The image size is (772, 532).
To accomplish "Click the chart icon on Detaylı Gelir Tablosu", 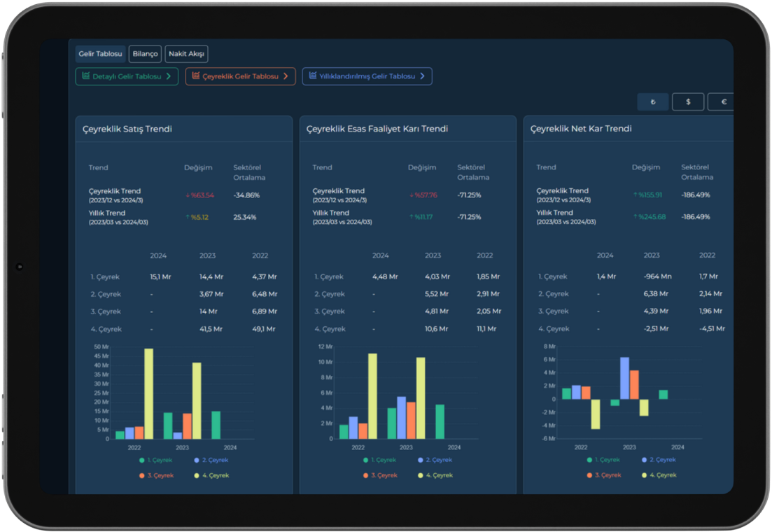I will coord(85,76).
